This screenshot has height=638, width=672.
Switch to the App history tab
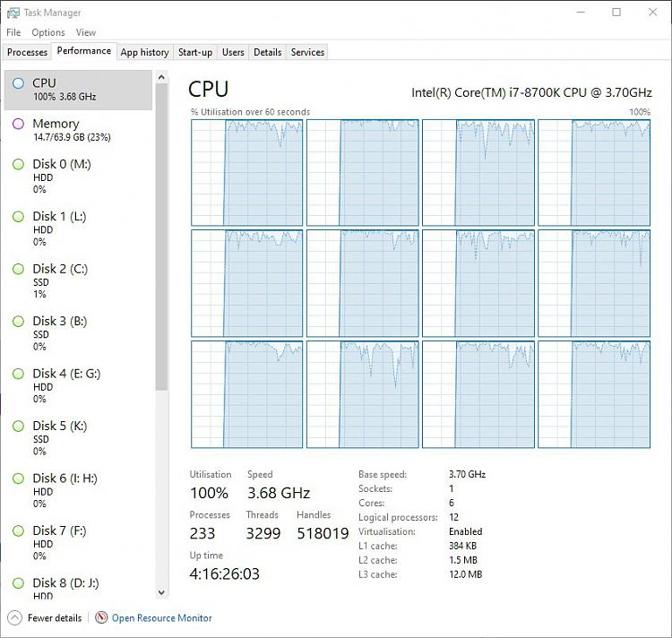click(144, 52)
